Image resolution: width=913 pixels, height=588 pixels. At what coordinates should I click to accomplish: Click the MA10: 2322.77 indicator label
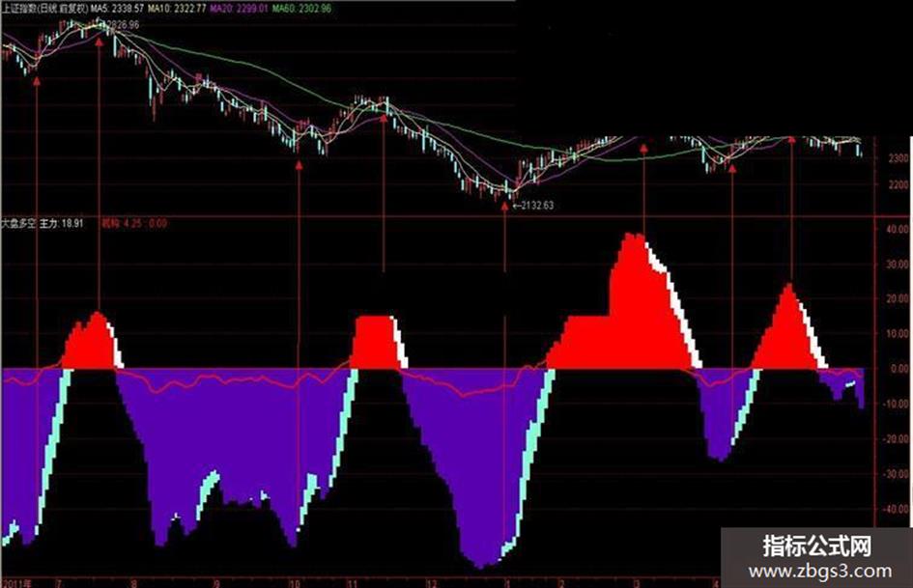point(177,9)
